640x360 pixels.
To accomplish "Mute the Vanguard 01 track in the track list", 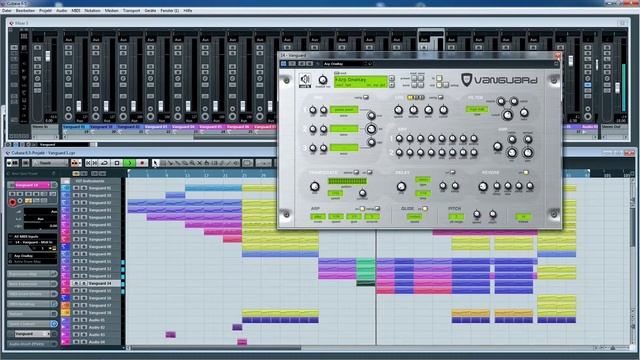I will (76, 188).
